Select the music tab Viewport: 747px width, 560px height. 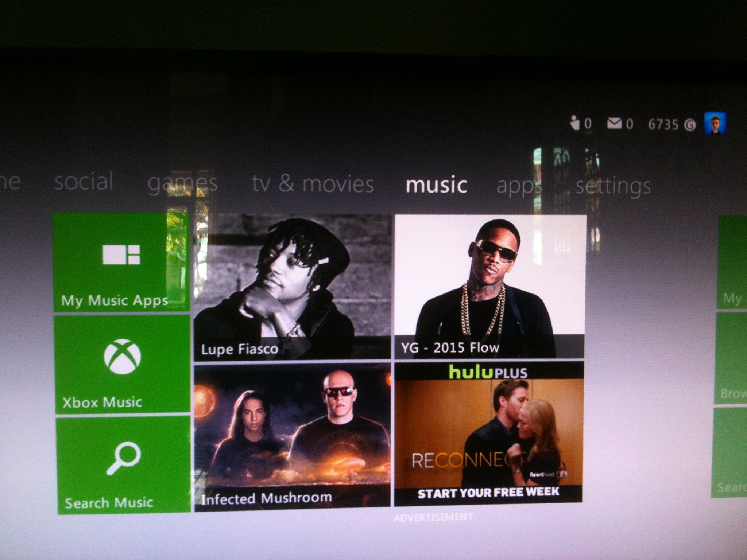(436, 185)
